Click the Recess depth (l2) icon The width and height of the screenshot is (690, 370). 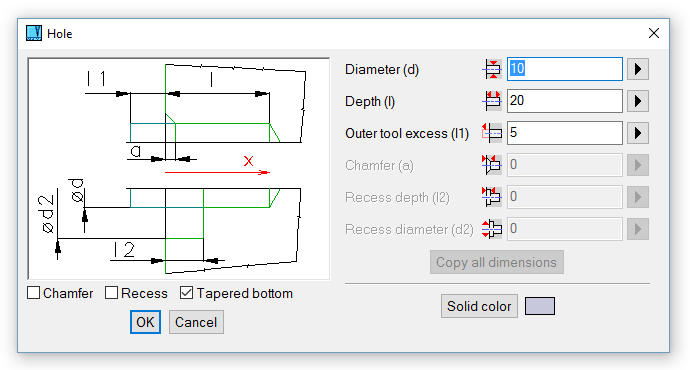(x=492, y=197)
